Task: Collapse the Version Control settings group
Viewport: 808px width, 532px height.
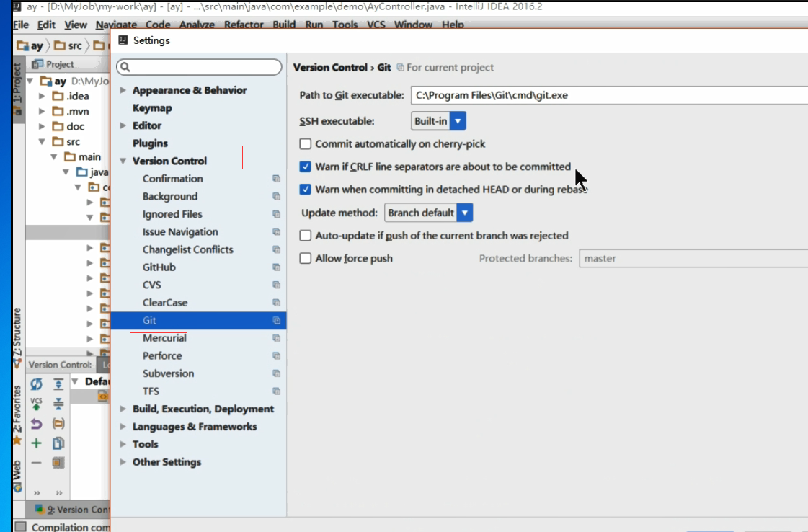Action: [x=123, y=161]
